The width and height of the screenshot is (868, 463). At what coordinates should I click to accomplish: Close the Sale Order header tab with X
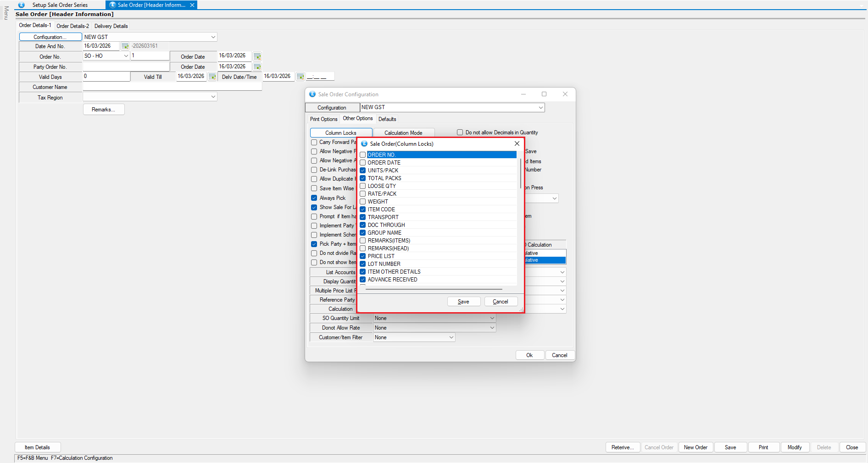click(192, 5)
